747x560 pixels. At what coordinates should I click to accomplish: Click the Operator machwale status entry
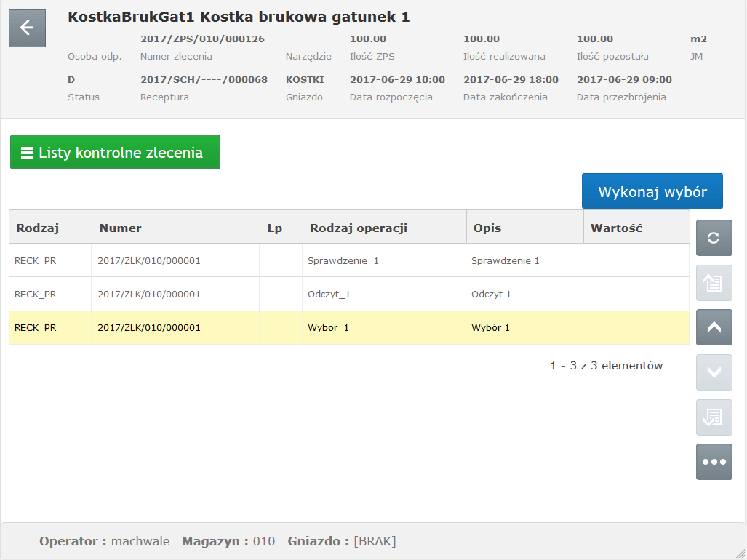[104, 541]
